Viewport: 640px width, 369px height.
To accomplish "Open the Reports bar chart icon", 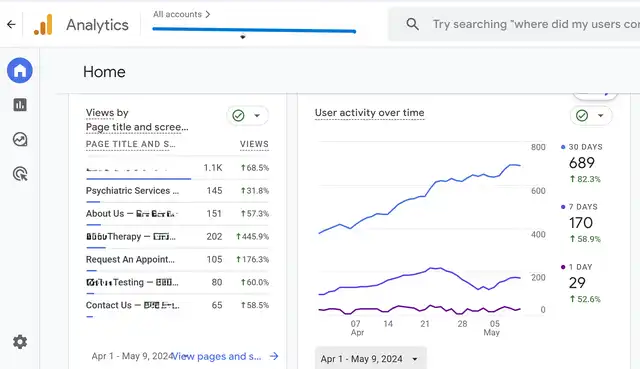I will point(20,105).
